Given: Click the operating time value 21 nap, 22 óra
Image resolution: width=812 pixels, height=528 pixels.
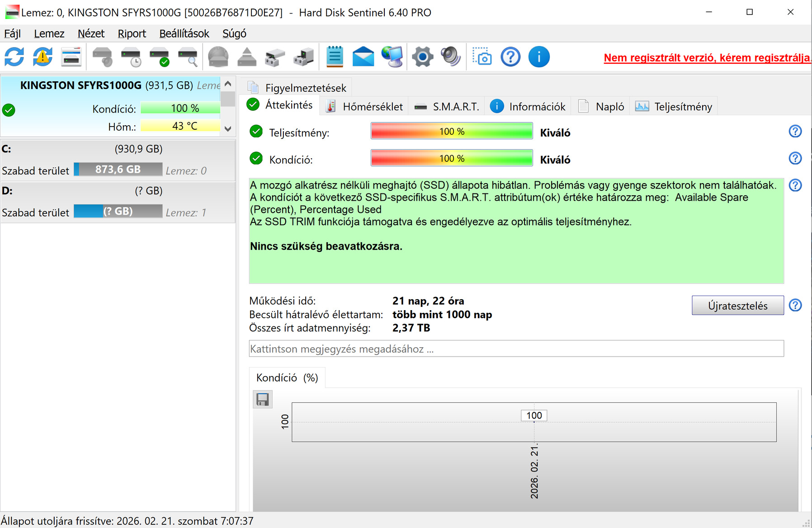Looking at the screenshot, I should (428, 301).
